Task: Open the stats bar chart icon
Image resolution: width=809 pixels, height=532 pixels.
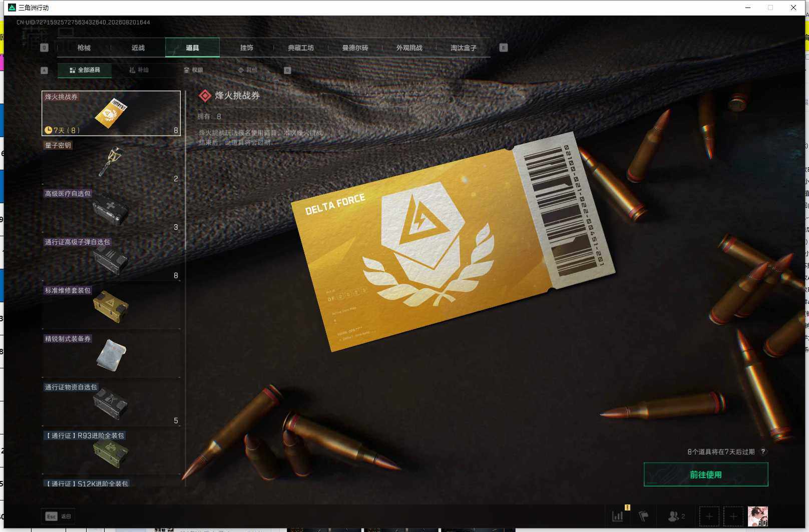Action: point(618,516)
